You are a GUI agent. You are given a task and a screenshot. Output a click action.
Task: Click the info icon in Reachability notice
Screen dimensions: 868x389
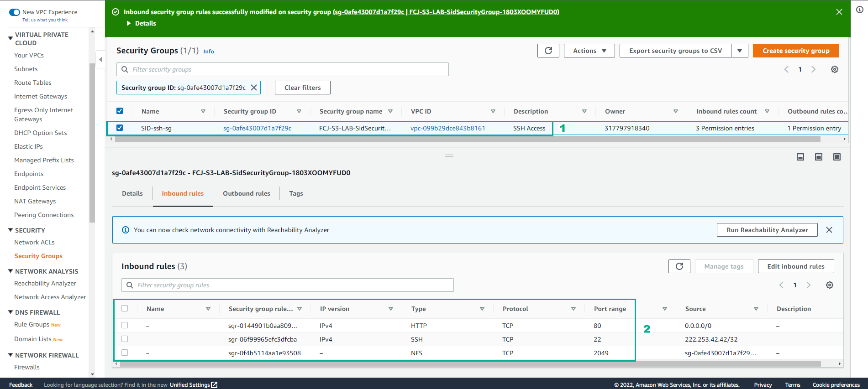(x=126, y=230)
